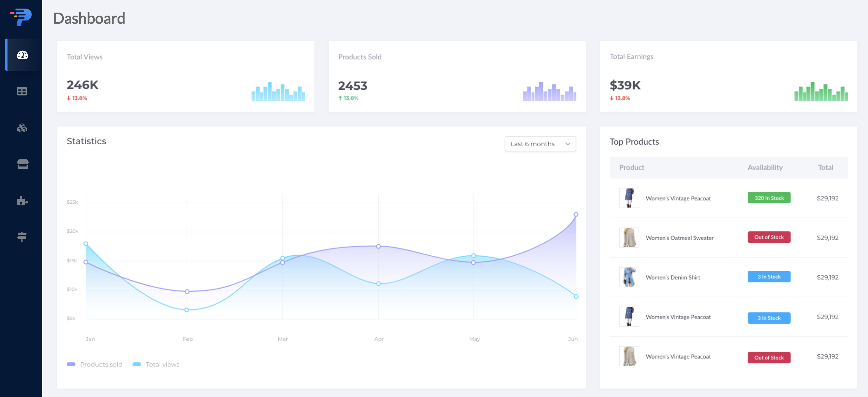Open the Last 6 months dropdown
The image size is (868, 397).
tap(540, 144)
